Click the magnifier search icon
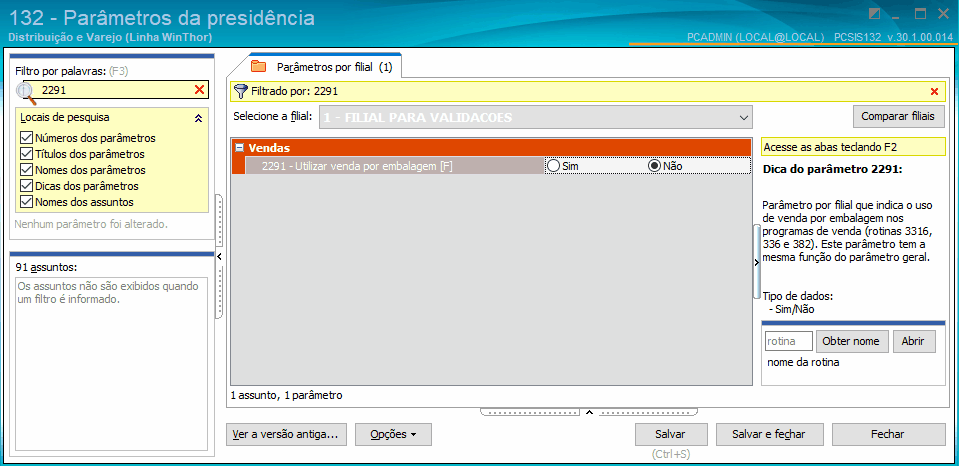Screen dimensions: 959x466 [26, 92]
